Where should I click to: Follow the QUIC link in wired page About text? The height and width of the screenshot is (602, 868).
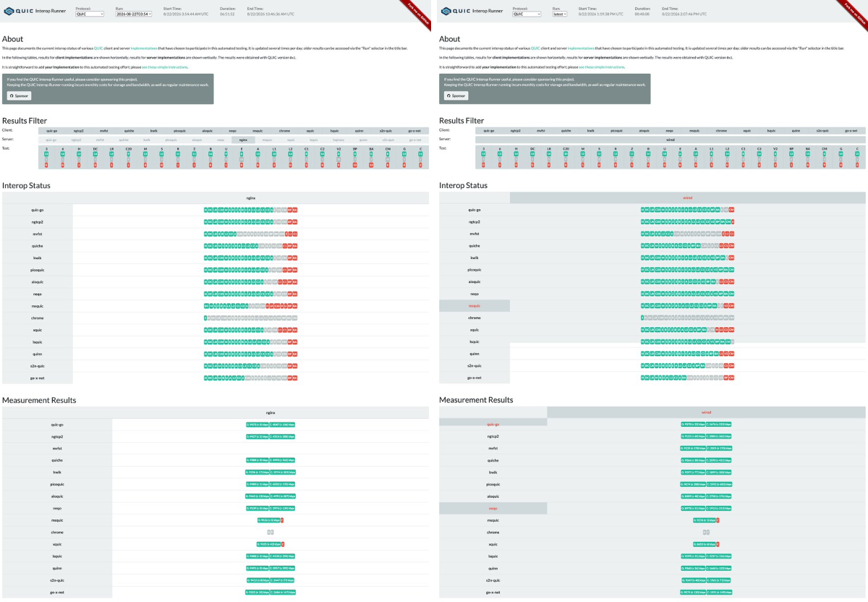click(535, 48)
